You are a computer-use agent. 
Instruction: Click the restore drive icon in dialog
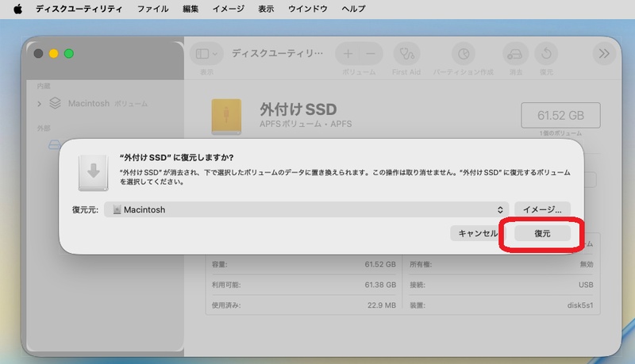[x=93, y=173]
